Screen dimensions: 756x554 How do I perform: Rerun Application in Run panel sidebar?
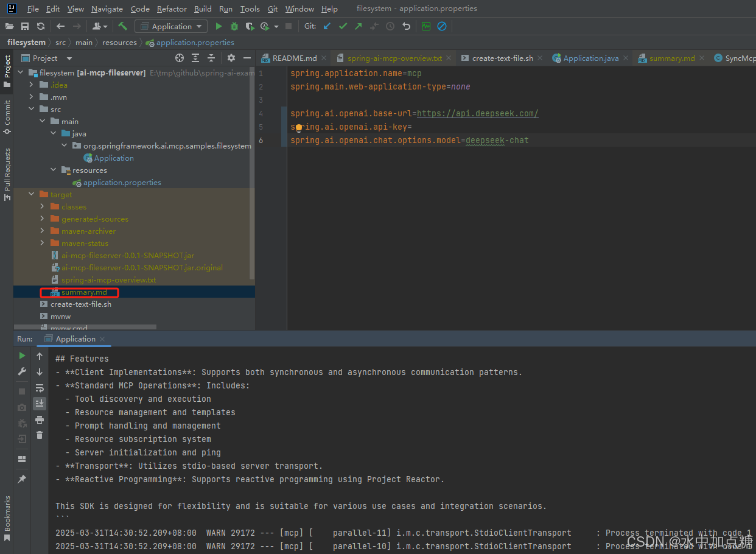(22, 356)
